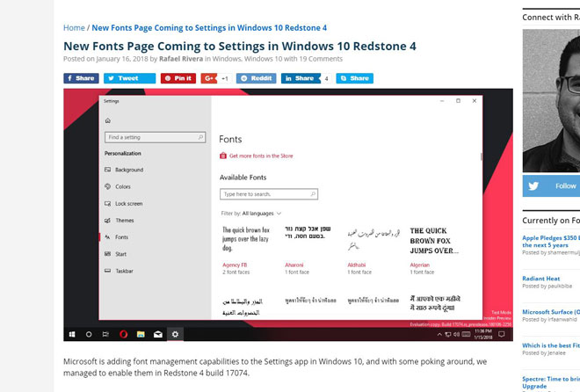This screenshot has width=580, height=392.
Task: Open Get more fonts in the Store
Action: point(261,156)
